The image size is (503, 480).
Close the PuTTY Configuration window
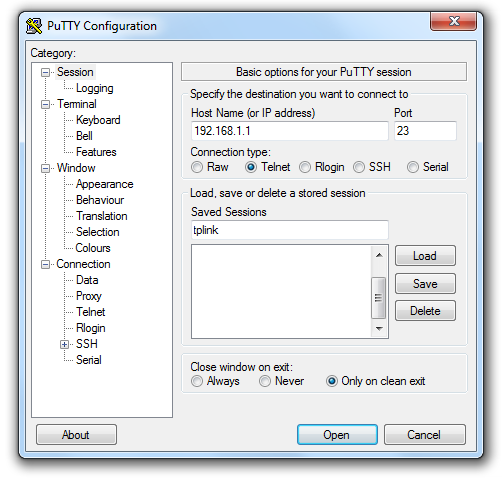point(453,21)
